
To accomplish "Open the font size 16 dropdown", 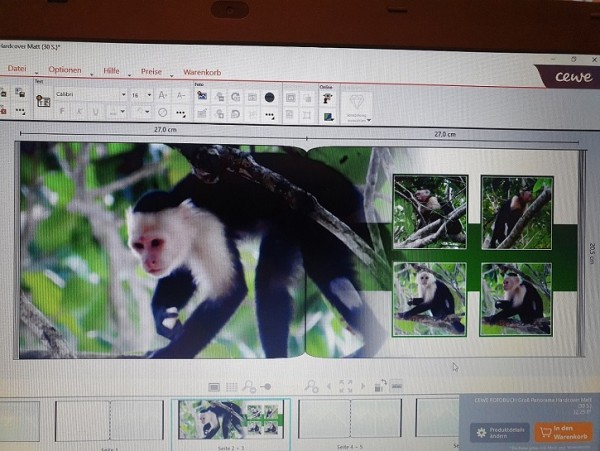I will [141, 95].
